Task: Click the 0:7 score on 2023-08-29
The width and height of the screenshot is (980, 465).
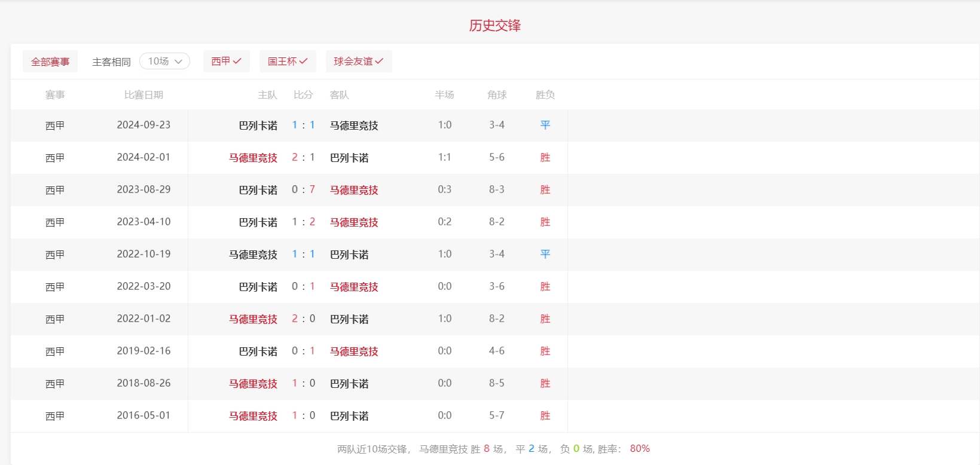Action: click(303, 190)
